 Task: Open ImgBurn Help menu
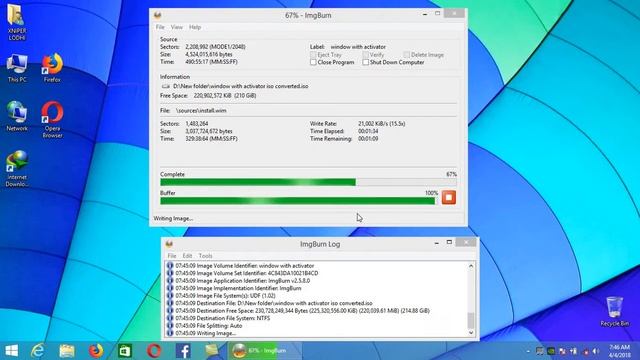click(195, 27)
